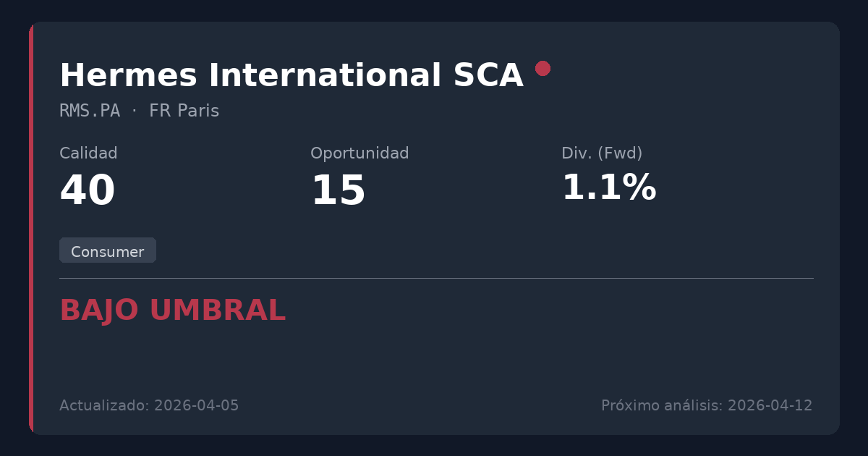
Task: Select the Oportunidad score of 15
Action: click(338, 191)
